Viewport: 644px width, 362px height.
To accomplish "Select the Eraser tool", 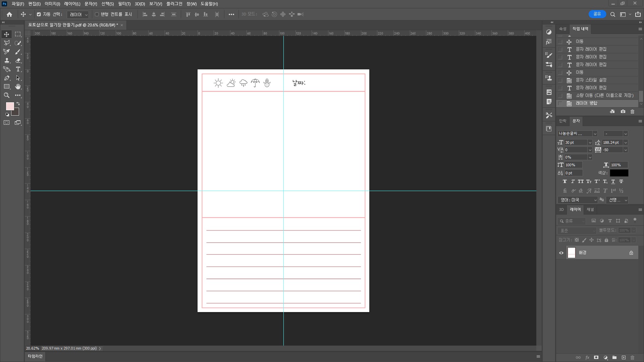I will click(x=18, y=60).
